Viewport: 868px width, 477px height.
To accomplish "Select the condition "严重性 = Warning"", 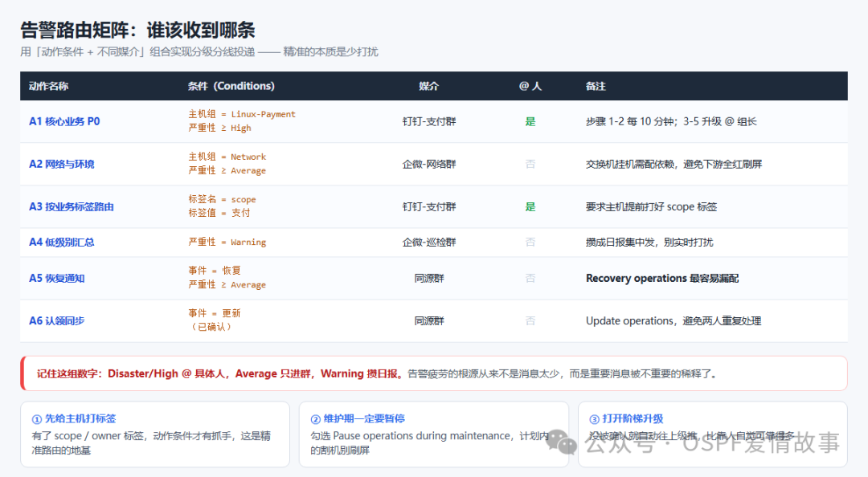I will click(227, 243).
